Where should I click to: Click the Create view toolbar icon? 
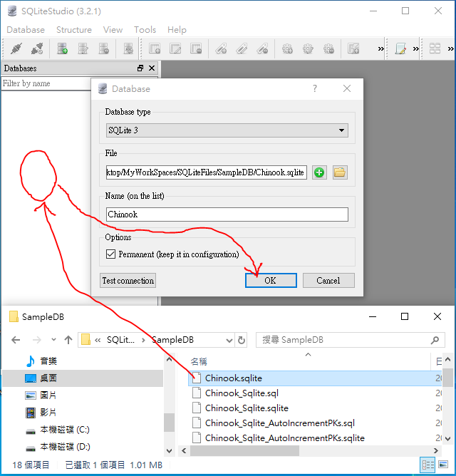pyautogui.click(x=353, y=48)
